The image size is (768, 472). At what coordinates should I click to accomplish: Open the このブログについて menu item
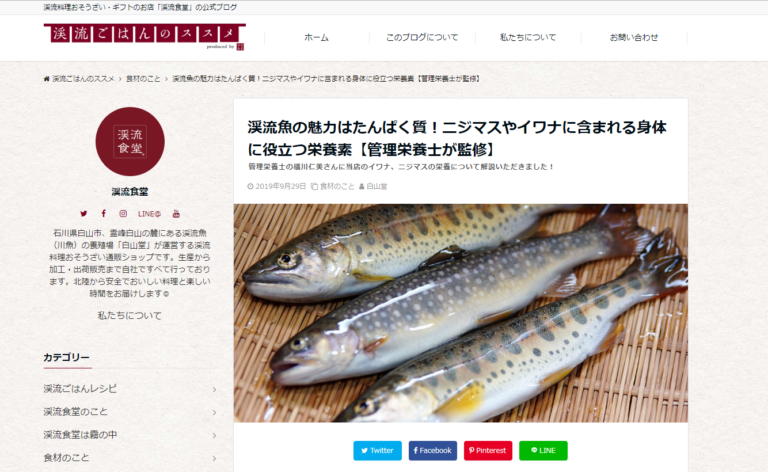tap(422, 37)
